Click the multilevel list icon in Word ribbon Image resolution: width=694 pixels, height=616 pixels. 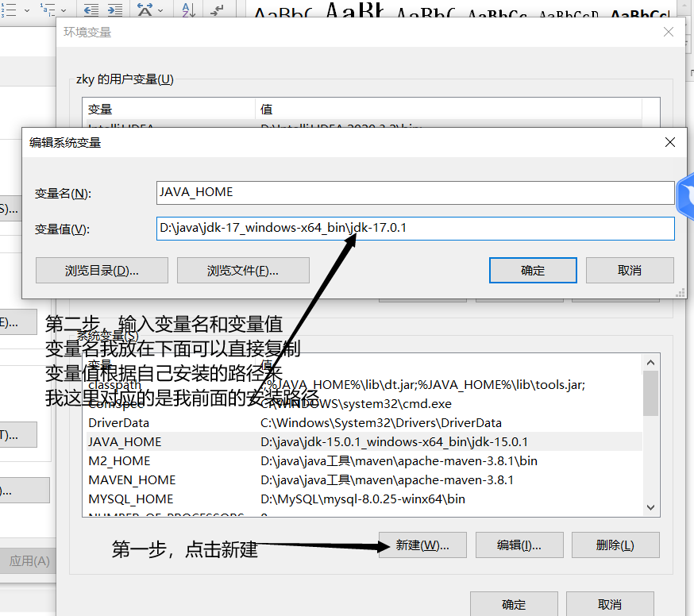point(48,9)
